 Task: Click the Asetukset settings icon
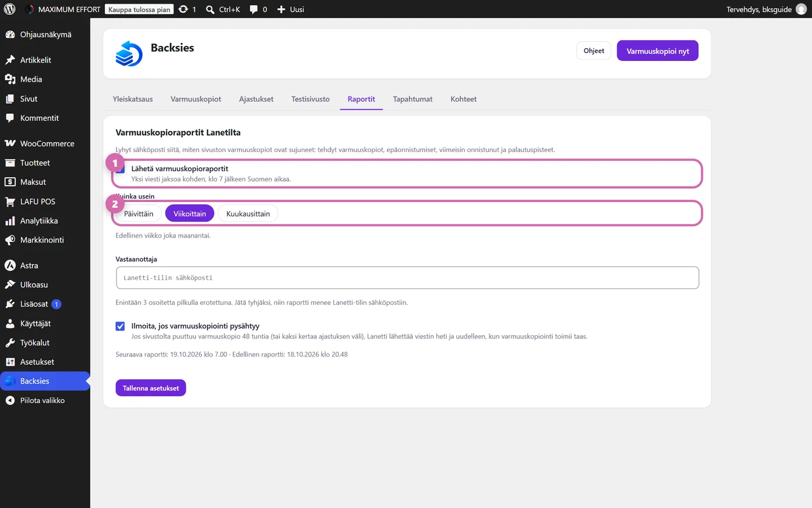[x=10, y=362]
